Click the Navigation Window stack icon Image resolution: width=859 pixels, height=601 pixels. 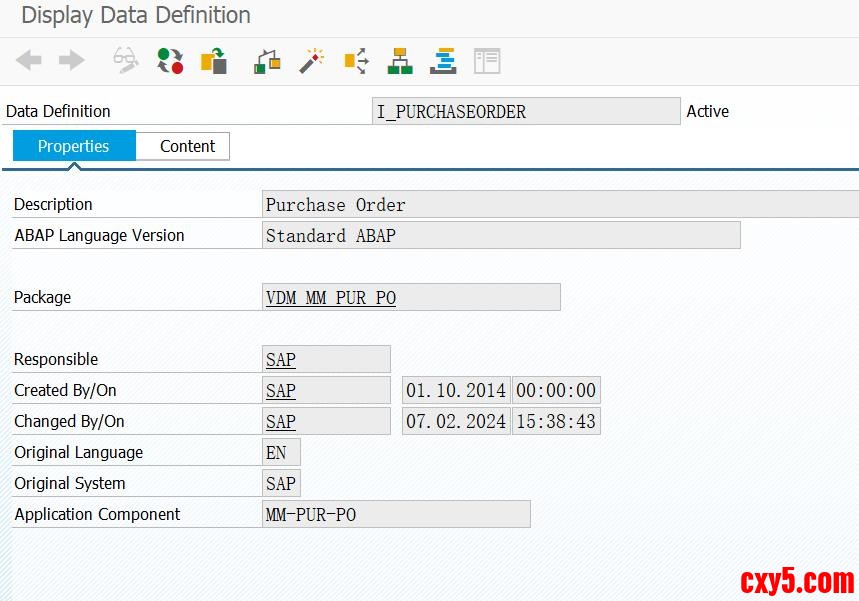[x=443, y=61]
